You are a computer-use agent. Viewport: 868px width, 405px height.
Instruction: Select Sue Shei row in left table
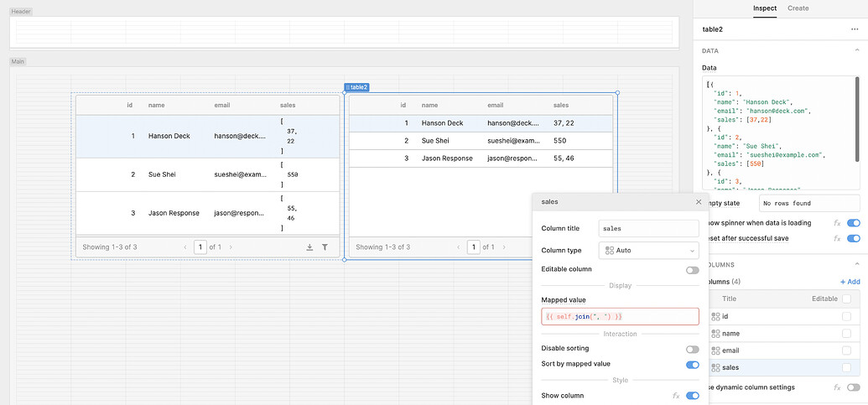coord(208,175)
